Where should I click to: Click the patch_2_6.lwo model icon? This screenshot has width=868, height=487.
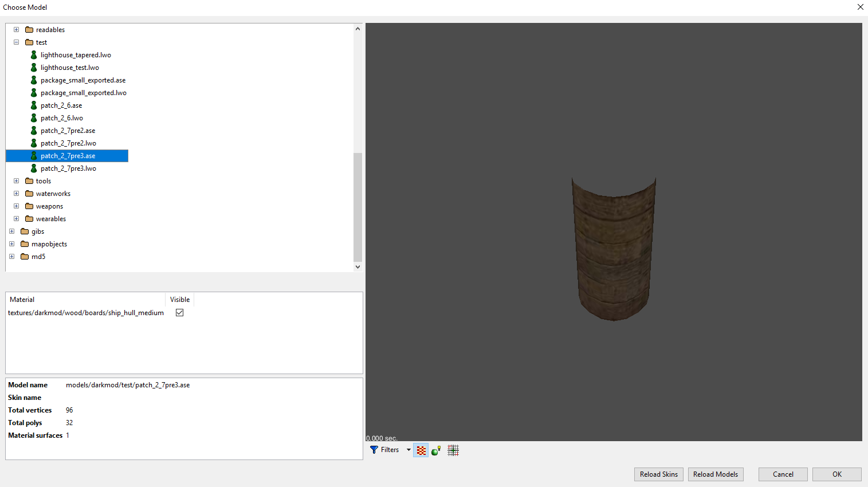[x=34, y=118]
